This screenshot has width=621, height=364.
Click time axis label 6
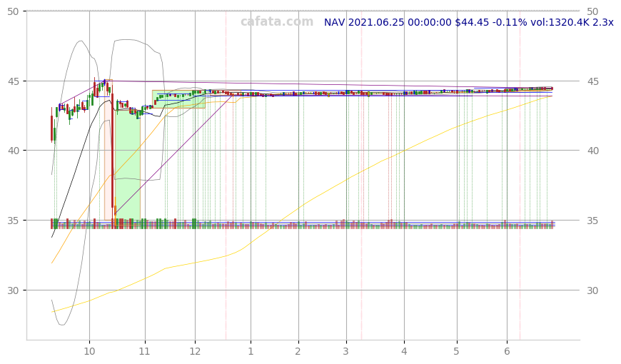tap(507, 351)
